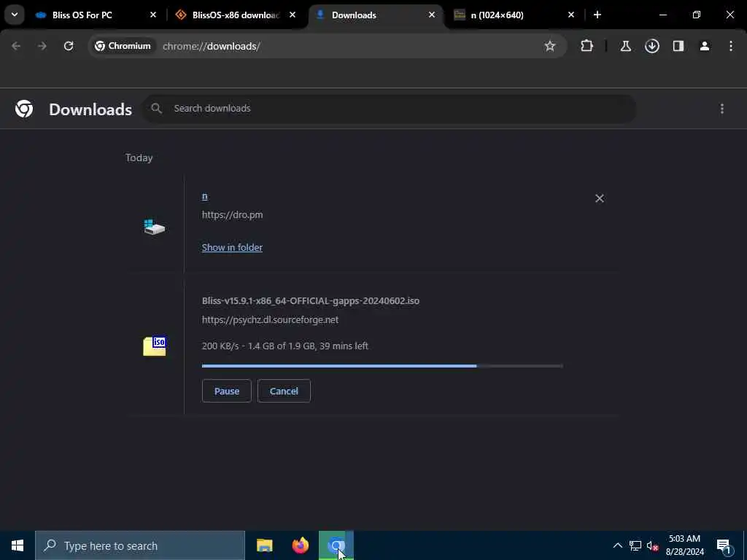Open the Downloads page more actions menu
Screen dimensions: 747x560
721,109
